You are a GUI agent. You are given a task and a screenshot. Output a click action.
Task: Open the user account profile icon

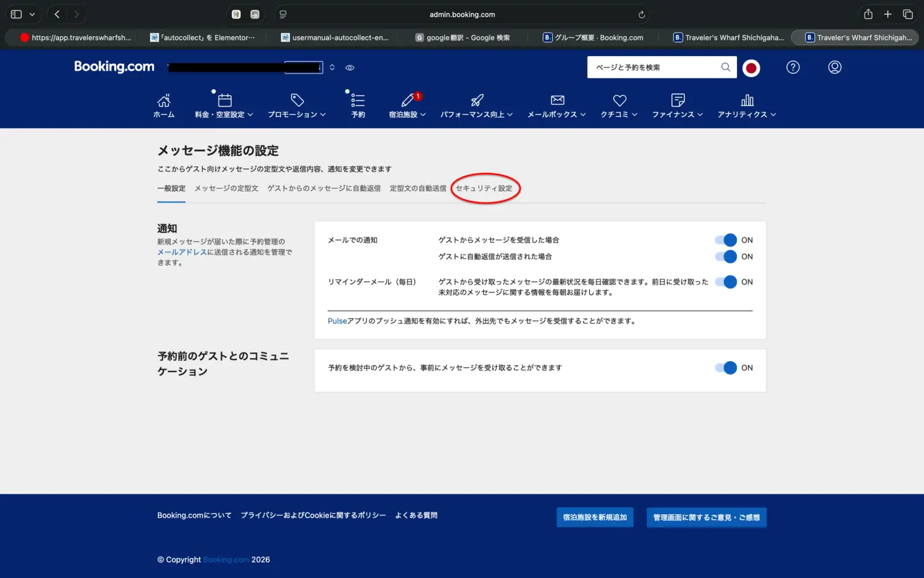pos(834,67)
